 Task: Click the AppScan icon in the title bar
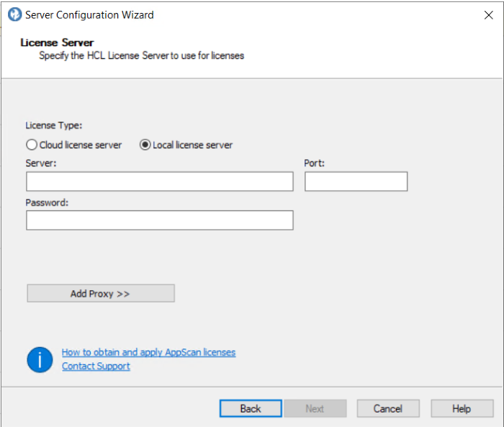[15, 15]
